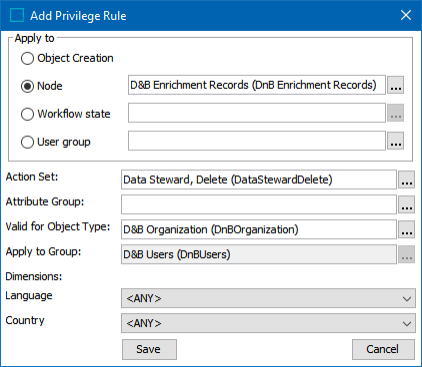The image size is (422, 367).
Task: Click the window icon in the title bar
Action: click(x=17, y=15)
